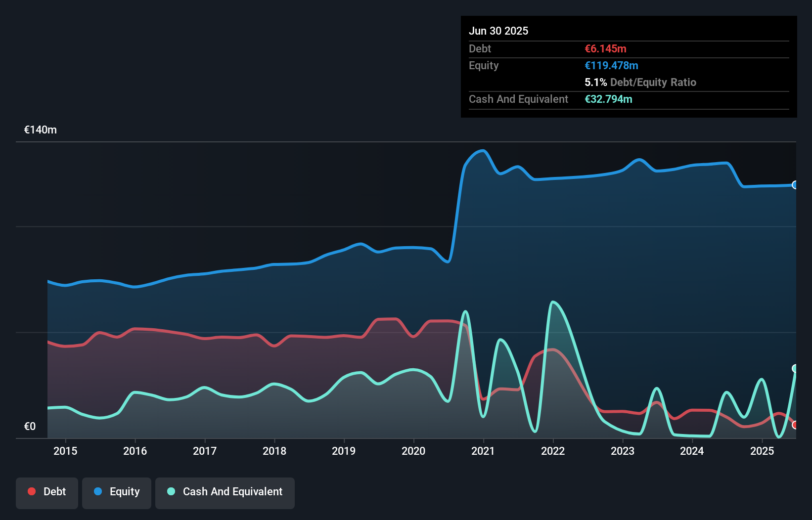The height and width of the screenshot is (520, 812).
Task: Click the €140m gridline label
Action: click(40, 130)
